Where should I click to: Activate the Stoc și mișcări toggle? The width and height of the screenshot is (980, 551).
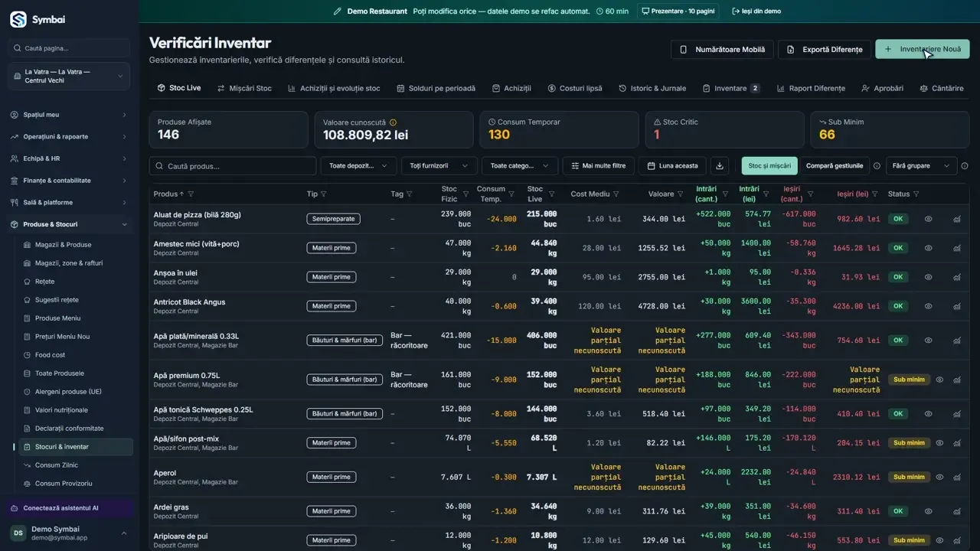click(x=769, y=166)
